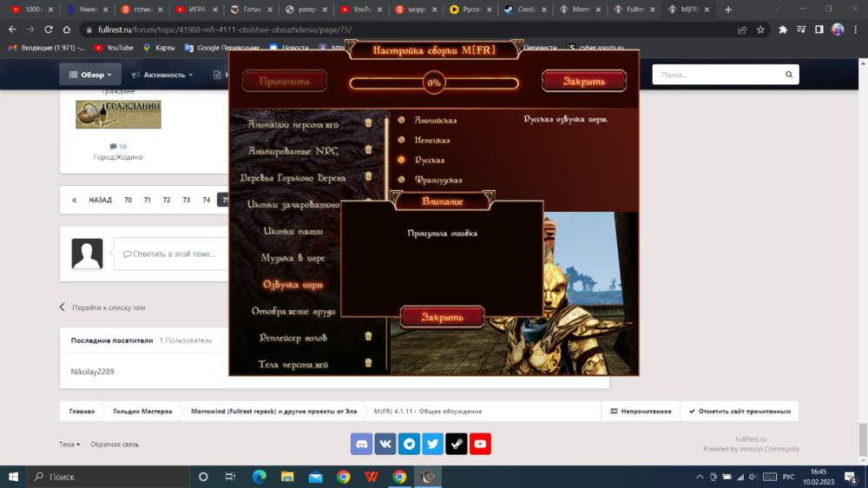Switch to the Fullrest browser tab
Image resolution: width=868 pixels, height=488 pixels.
pyautogui.click(x=635, y=10)
